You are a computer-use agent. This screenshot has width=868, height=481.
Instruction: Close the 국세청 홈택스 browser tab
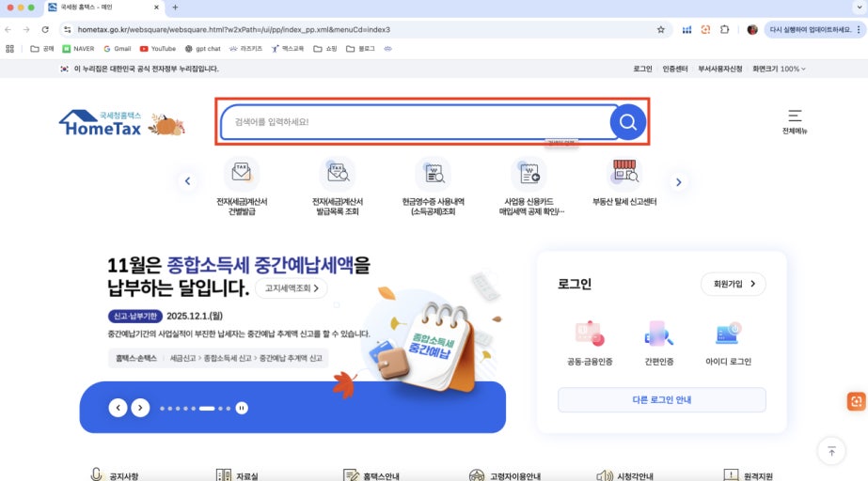point(156,8)
